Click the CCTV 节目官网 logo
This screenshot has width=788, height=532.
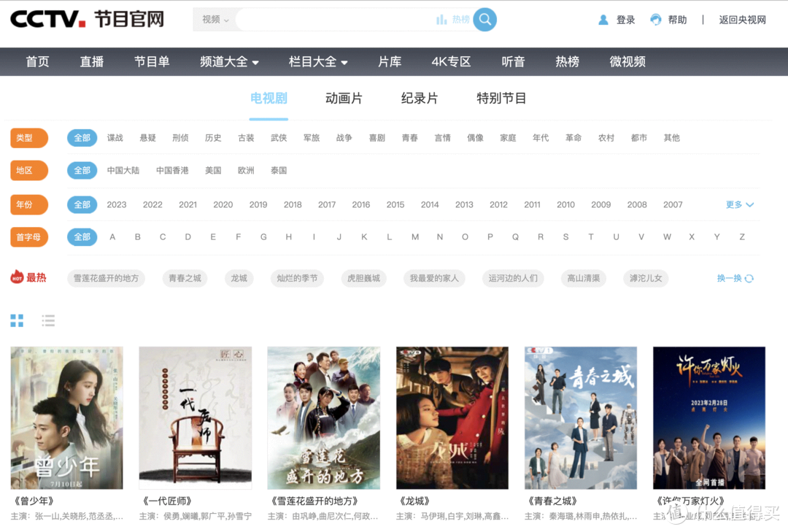tap(88, 19)
